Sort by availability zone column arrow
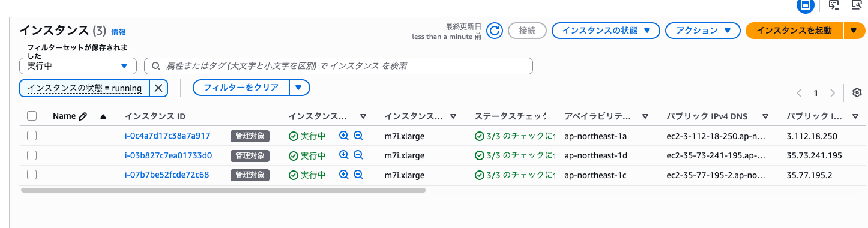The width and height of the screenshot is (868, 228). coord(645,116)
